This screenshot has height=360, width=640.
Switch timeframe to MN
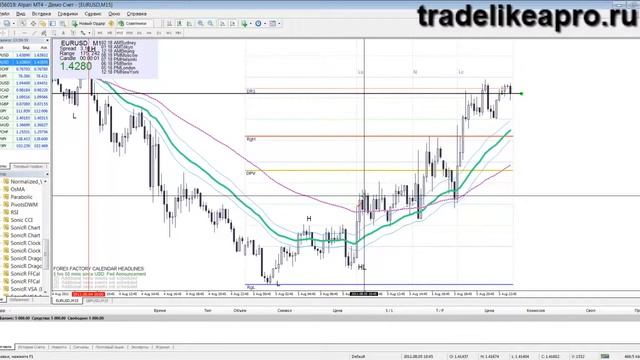tap(178, 33)
